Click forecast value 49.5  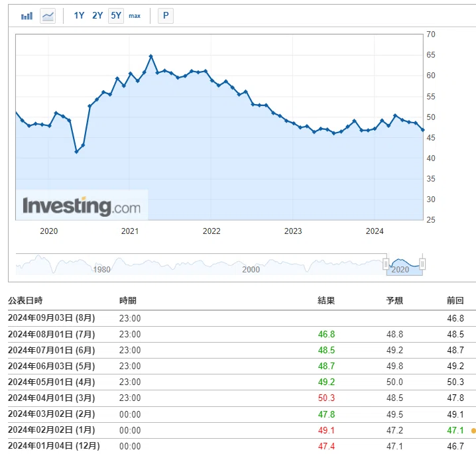(394, 414)
